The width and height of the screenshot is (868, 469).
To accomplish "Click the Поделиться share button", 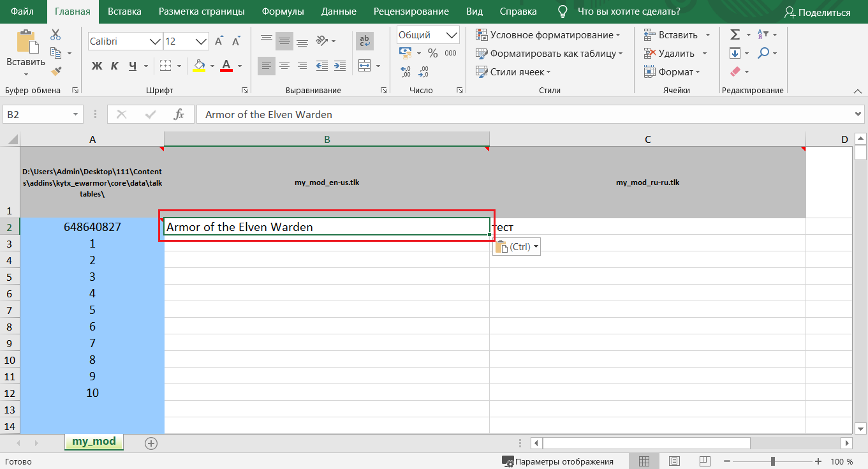I will 818,12.
